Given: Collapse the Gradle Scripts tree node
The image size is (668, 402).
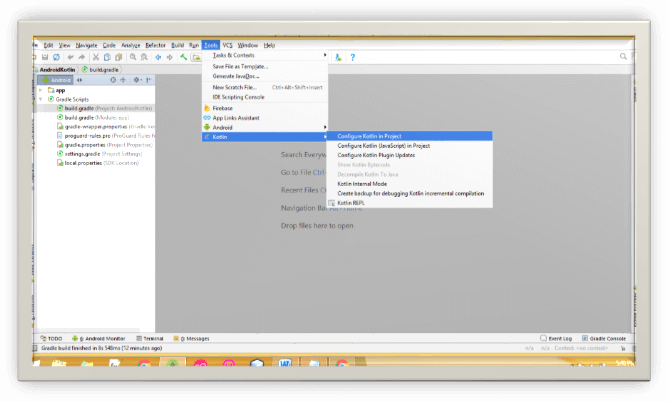Looking at the screenshot, I should (x=41, y=99).
